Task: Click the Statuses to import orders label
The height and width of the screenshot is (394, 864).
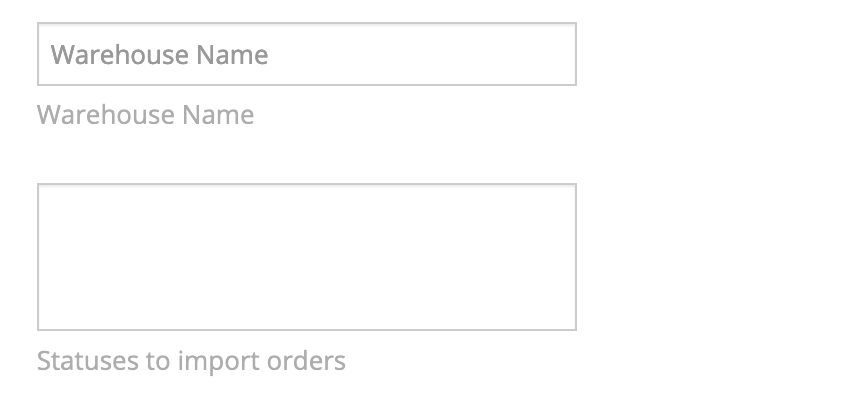Action: coord(191,361)
